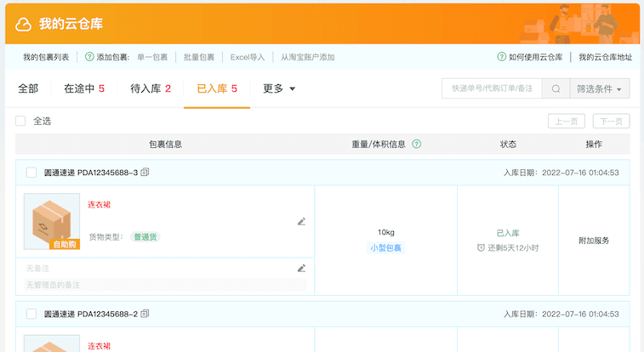Click help icon next to 重量/体积信息

pos(417,144)
